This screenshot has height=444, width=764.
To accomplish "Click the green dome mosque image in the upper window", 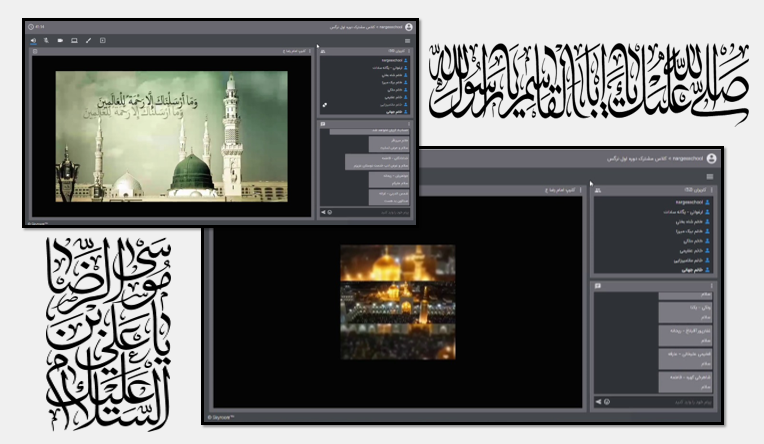I will pyautogui.click(x=172, y=136).
